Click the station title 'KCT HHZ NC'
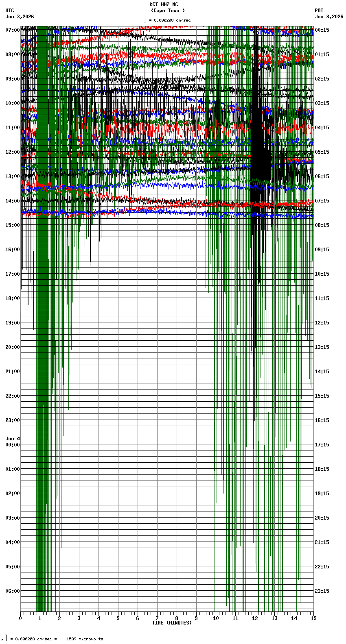This screenshot has width=346, height=644. tap(164, 4)
